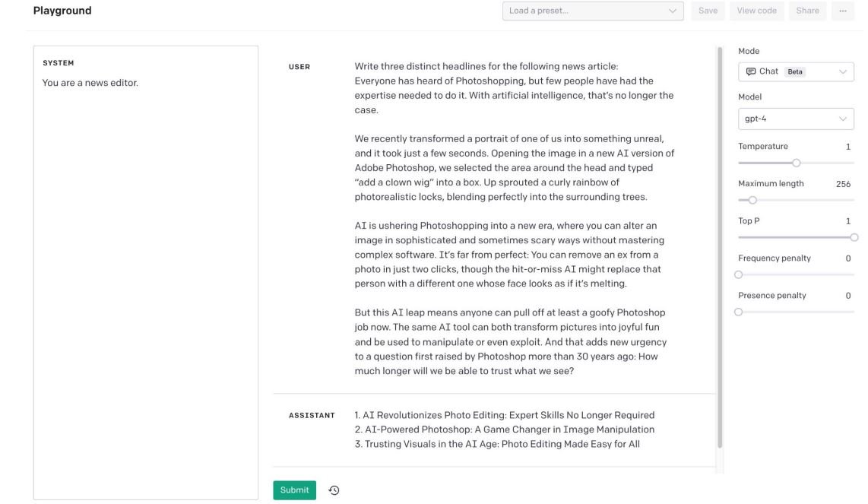Open View code
The image size is (868, 504).
click(x=756, y=11)
